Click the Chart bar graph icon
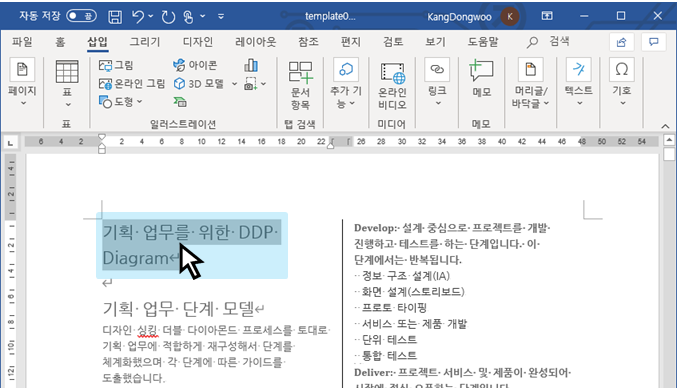 pyautogui.click(x=251, y=65)
